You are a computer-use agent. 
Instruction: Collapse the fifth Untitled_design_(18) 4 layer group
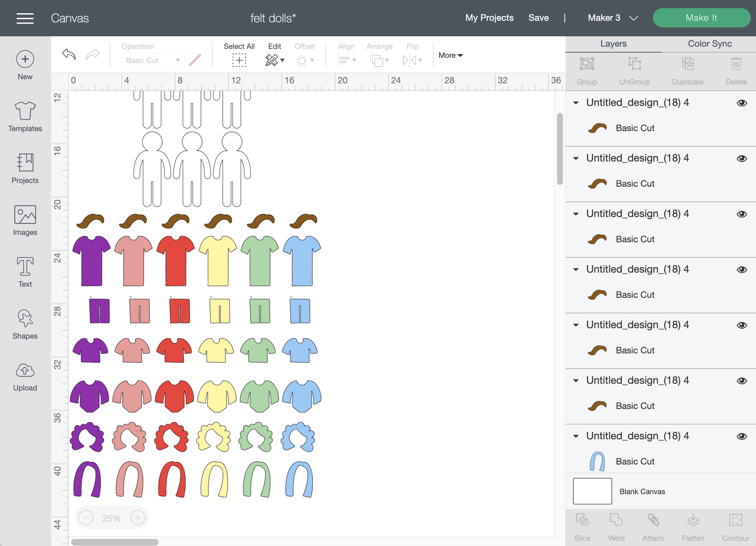[576, 325]
